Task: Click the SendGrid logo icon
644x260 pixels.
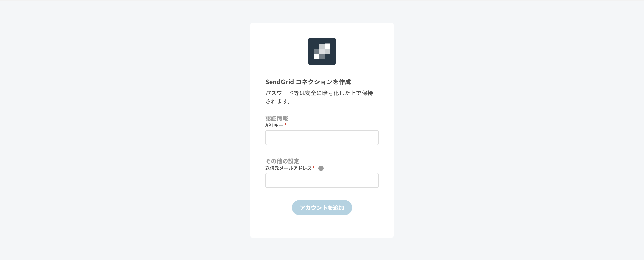Action: click(x=322, y=51)
